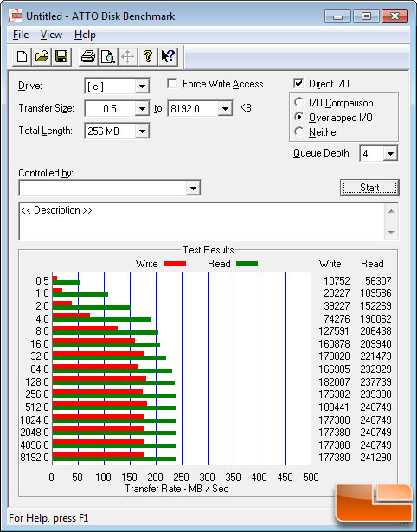
Task: Close the ATTO Disk Benchmark window
Action: (395, 16)
